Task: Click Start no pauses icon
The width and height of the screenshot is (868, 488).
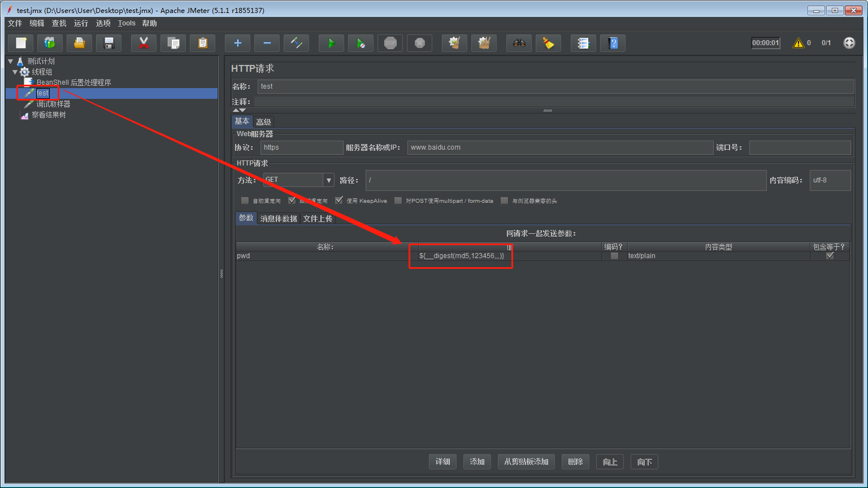Action: point(361,43)
